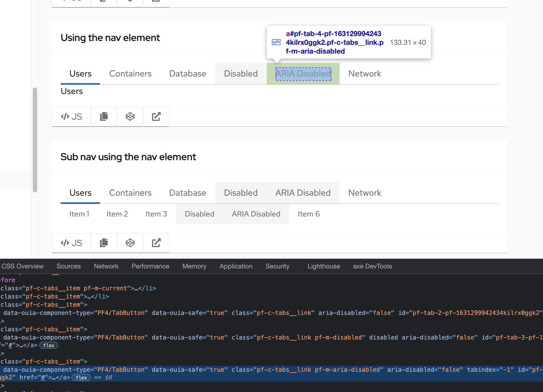The width and height of the screenshot is (543, 392).
Task: Select the Network tab in the nav element example
Action: pyautogui.click(x=364, y=74)
